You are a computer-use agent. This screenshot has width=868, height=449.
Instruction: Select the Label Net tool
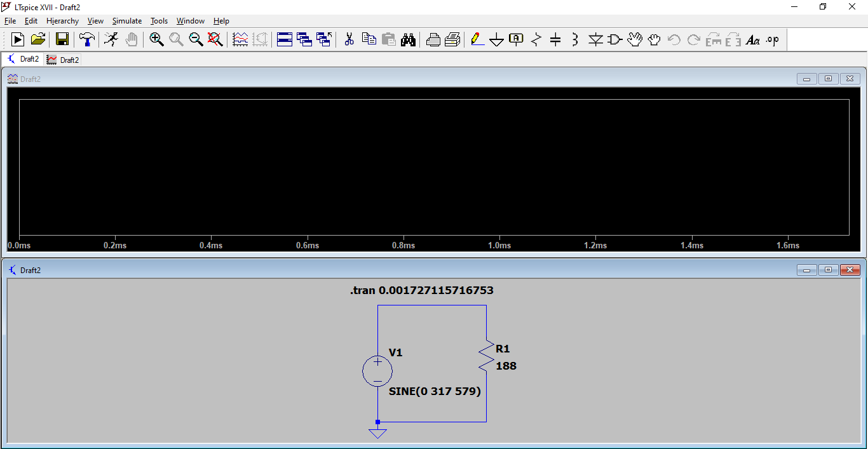click(515, 39)
